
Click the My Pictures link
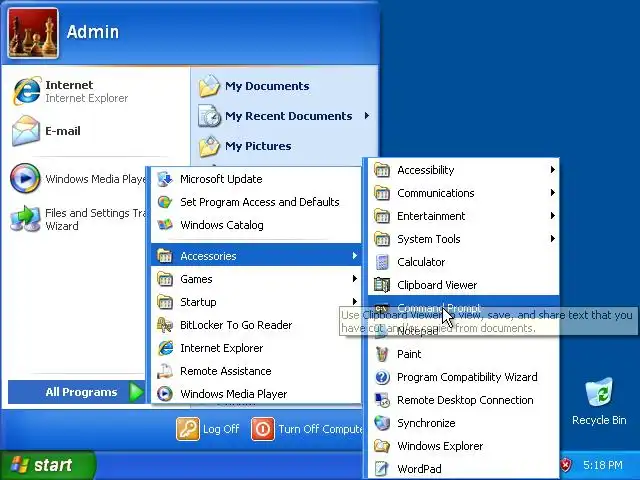tap(258, 146)
